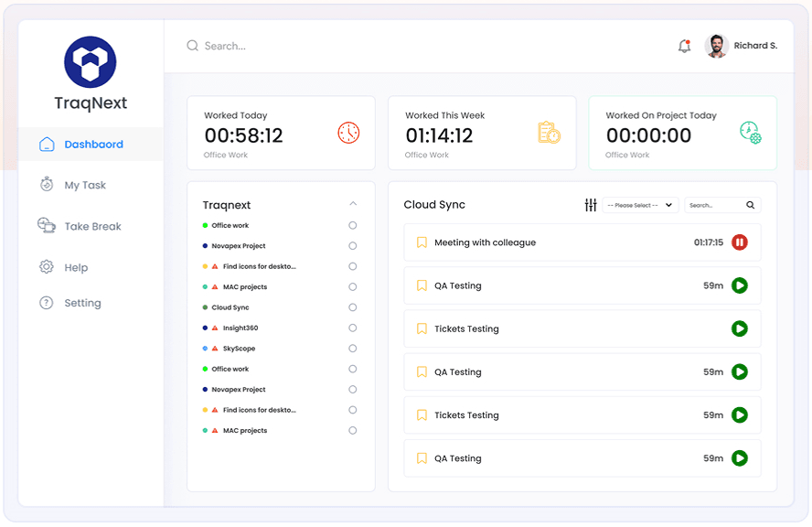Viewport: 812px width, 527px height.
Task: Click the red clock icon in Worked Today
Action: 348,133
